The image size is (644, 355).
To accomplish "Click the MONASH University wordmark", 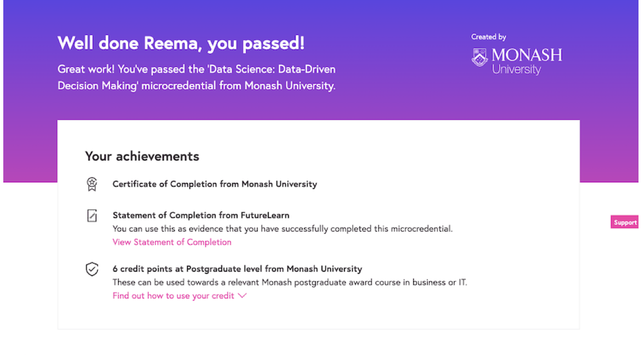I will click(527, 61).
